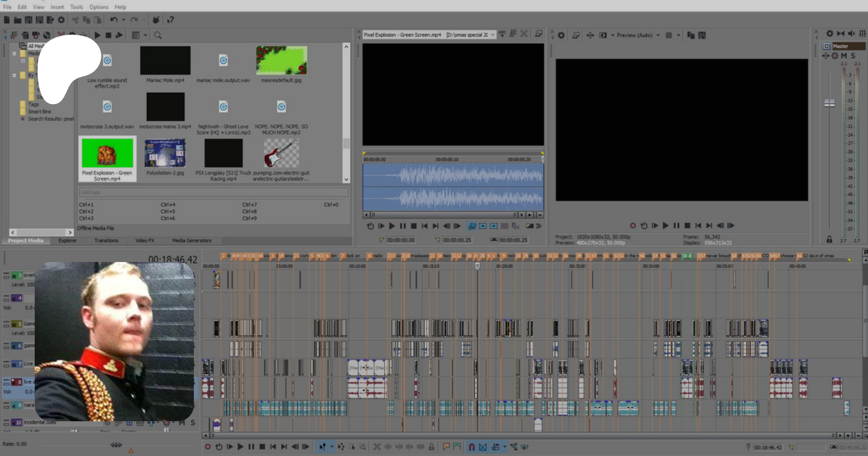Select the Media Generators tab
868x456 pixels.
[x=191, y=240]
